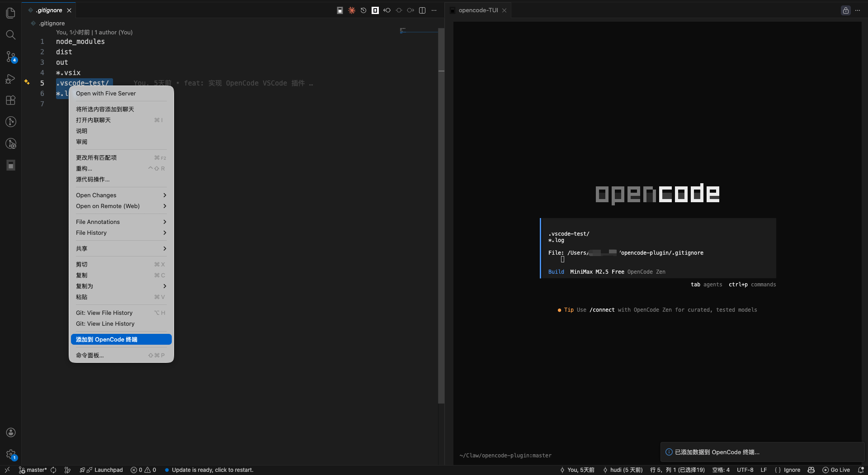Click the orange Claude starburst icon in editor toolbar
Viewport: 868px width, 475px height.
(x=352, y=10)
